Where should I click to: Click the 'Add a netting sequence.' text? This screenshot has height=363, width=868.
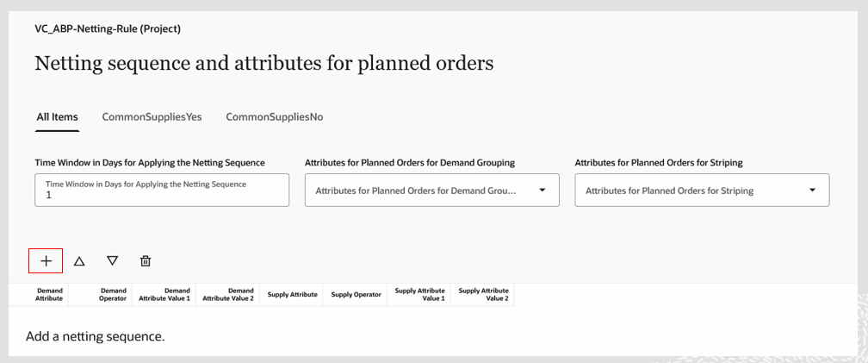95,336
